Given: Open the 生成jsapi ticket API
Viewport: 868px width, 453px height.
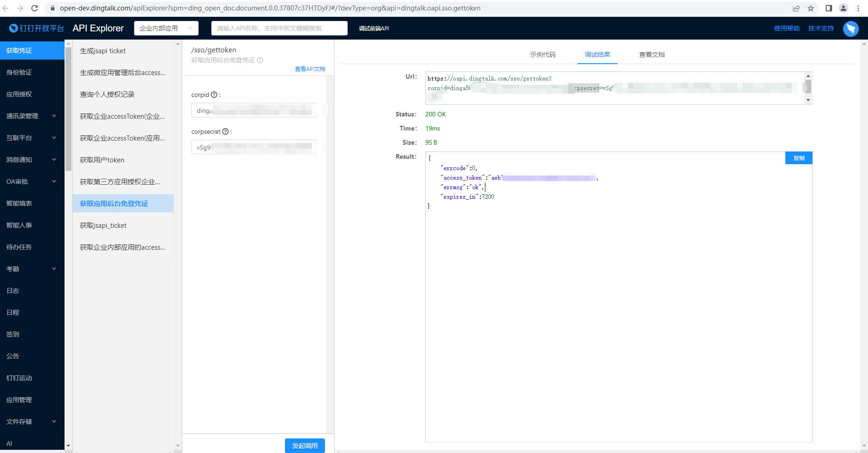Looking at the screenshot, I should click(123, 51).
